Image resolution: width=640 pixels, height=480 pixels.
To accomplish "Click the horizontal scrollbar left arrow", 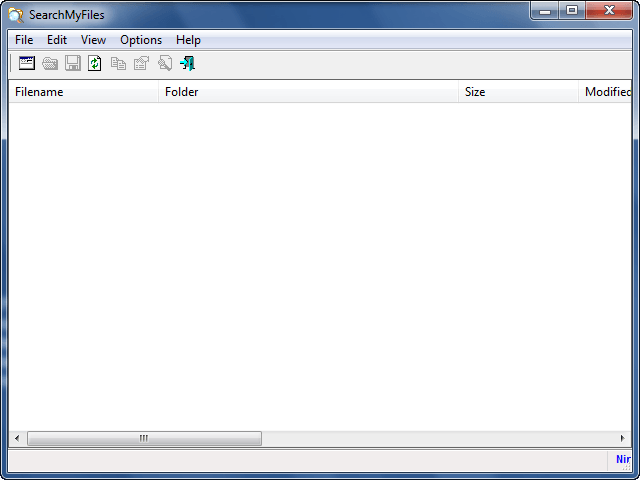I will (17, 438).
